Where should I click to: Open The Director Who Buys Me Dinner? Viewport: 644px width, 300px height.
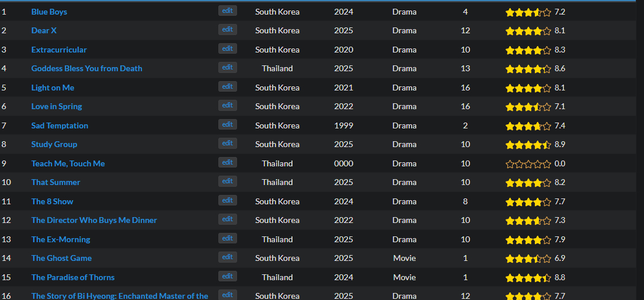(x=94, y=220)
